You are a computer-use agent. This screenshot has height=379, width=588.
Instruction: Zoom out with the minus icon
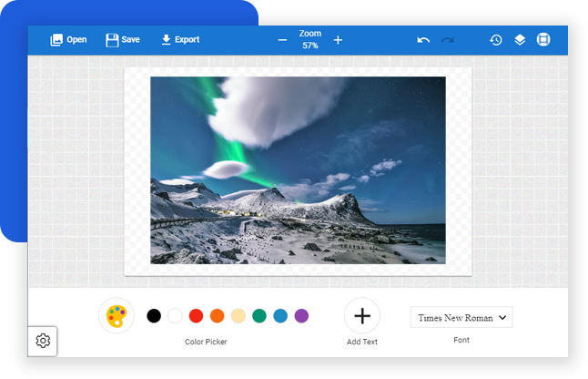point(283,40)
